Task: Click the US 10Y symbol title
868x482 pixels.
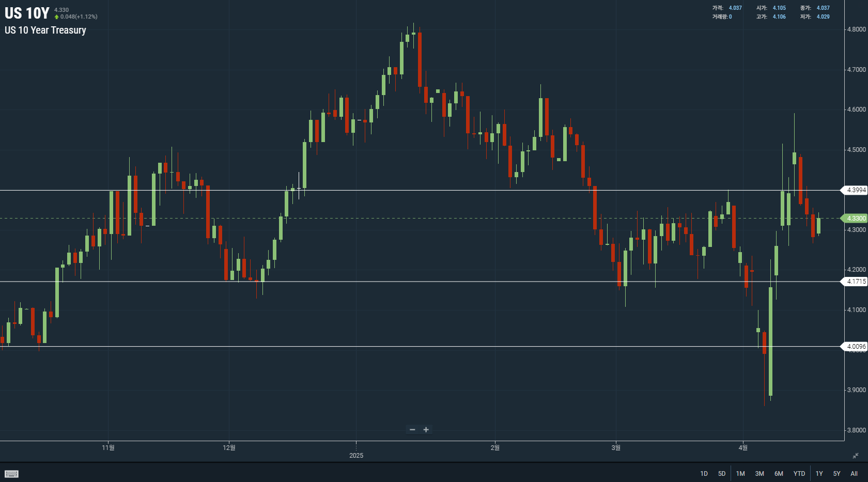Action: tap(27, 13)
